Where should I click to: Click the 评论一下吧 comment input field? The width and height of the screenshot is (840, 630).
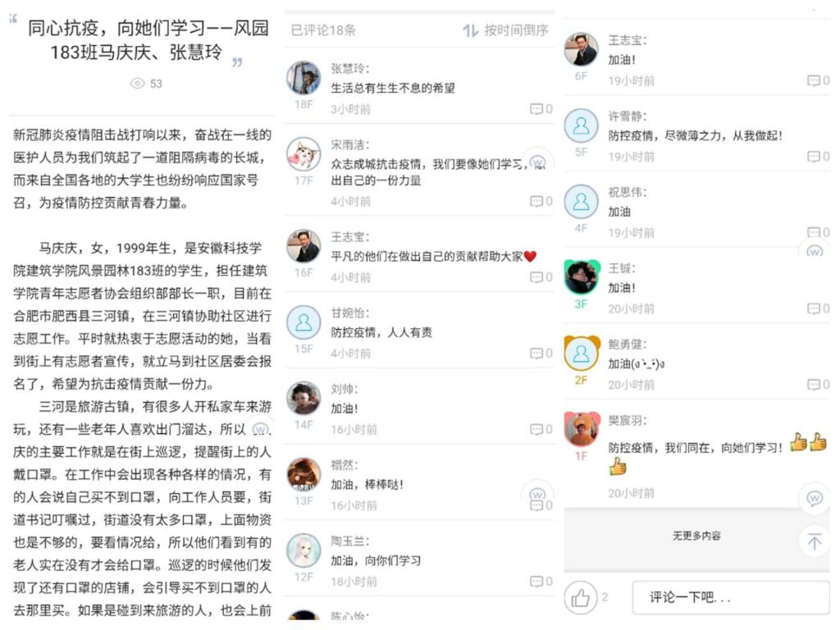(x=731, y=597)
